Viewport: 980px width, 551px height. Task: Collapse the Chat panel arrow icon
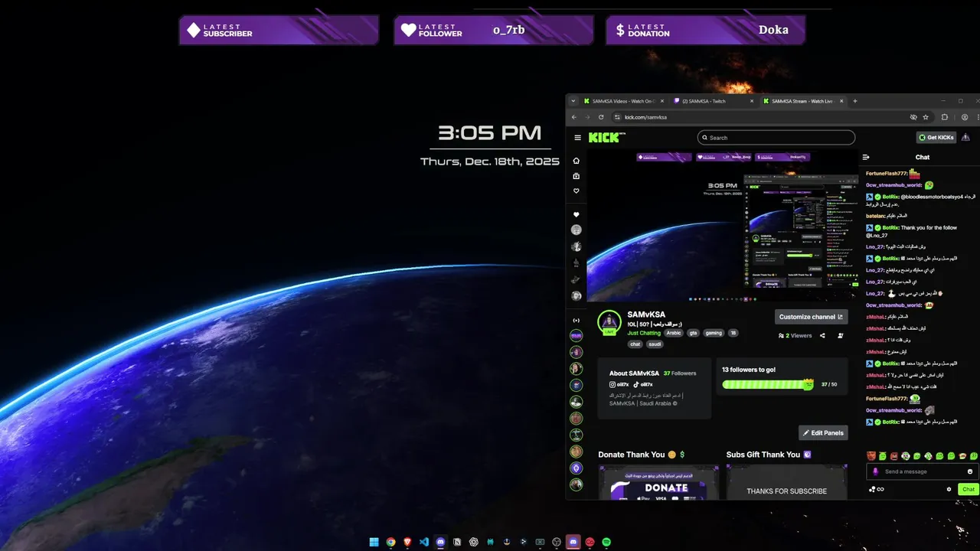[866, 157]
